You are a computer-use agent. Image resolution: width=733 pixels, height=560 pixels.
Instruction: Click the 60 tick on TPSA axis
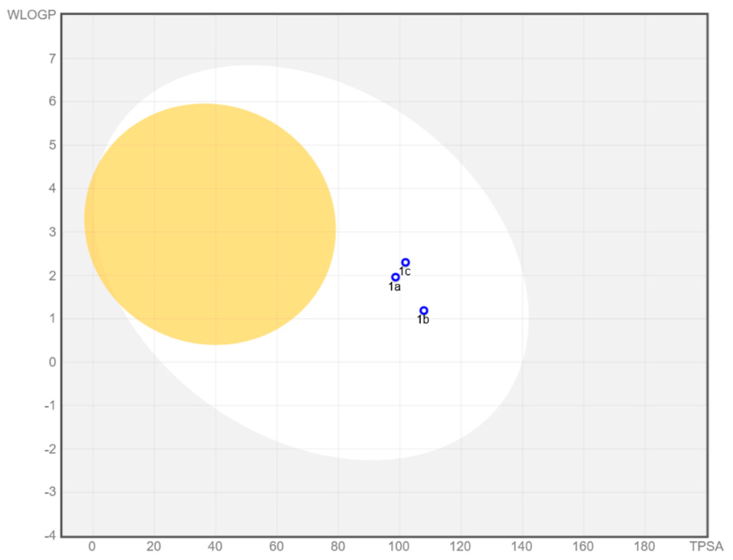pyautogui.click(x=276, y=547)
